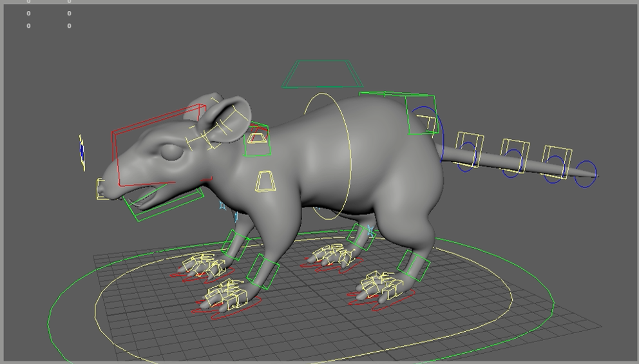Select the green ankle box on the nearer hind leg
The height and width of the screenshot is (364, 639).
point(414,265)
